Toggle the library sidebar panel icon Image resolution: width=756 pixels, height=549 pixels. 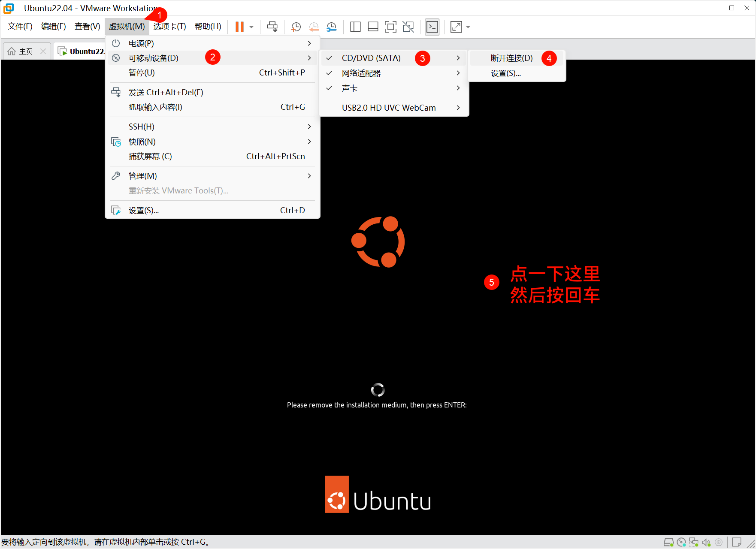pos(355,27)
